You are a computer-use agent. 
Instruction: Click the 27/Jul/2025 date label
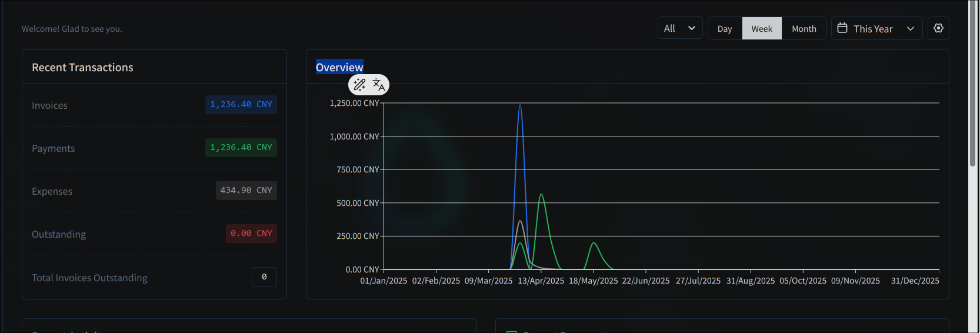click(698, 281)
